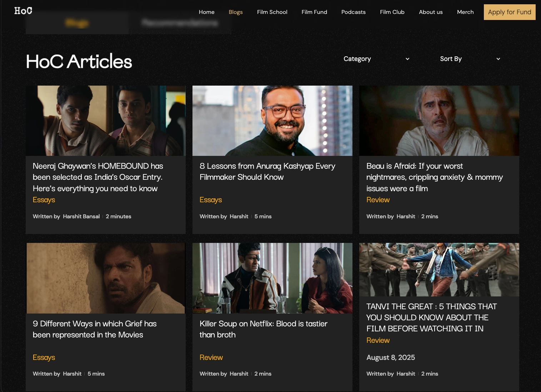541x392 pixels.
Task: Click the HoC logo
Action: coord(23,11)
